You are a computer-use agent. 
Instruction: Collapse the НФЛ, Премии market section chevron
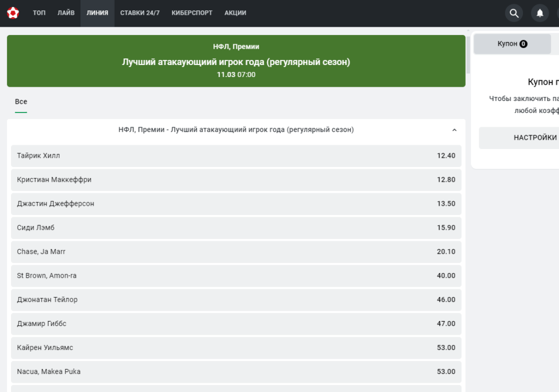pyautogui.click(x=454, y=130)
